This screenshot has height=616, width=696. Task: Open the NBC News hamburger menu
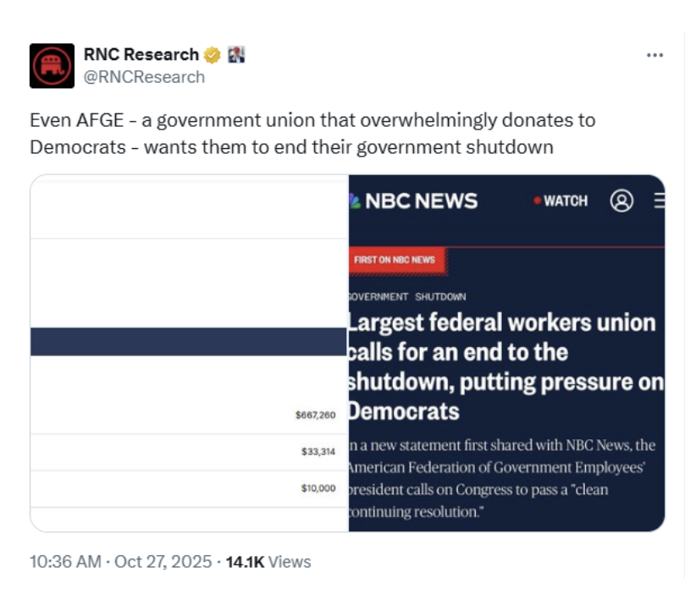point(660,201)
